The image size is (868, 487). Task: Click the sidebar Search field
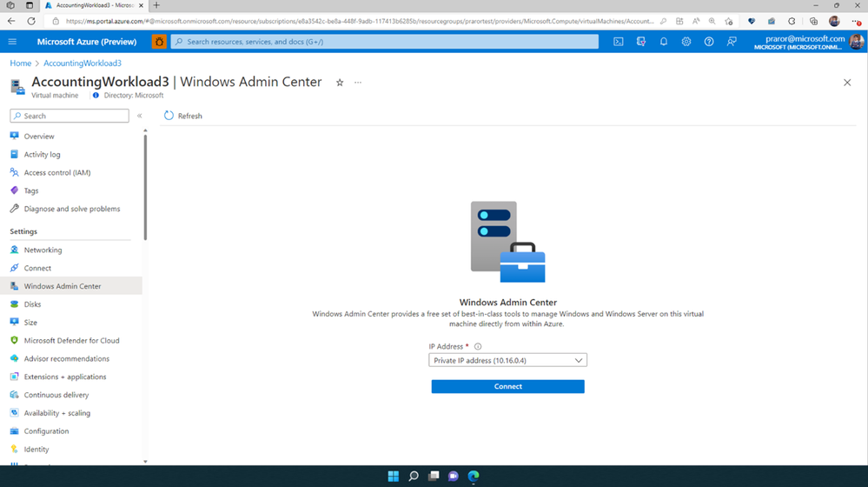click(70, 116)
